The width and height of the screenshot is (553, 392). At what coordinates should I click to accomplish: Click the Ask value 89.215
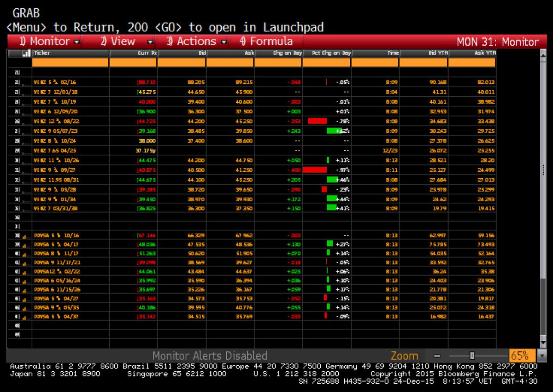click(x=245, y=82)
